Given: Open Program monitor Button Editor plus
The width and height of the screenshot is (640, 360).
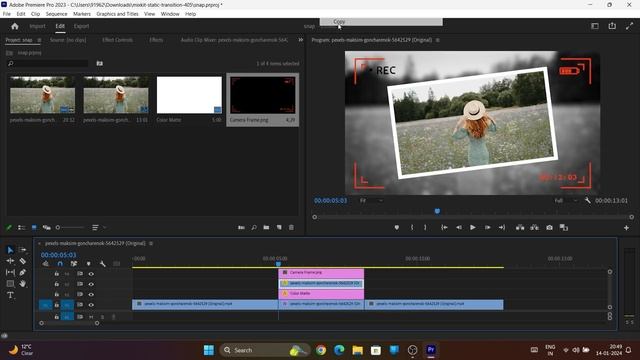Looking at the screenshot, I should 626,228.
